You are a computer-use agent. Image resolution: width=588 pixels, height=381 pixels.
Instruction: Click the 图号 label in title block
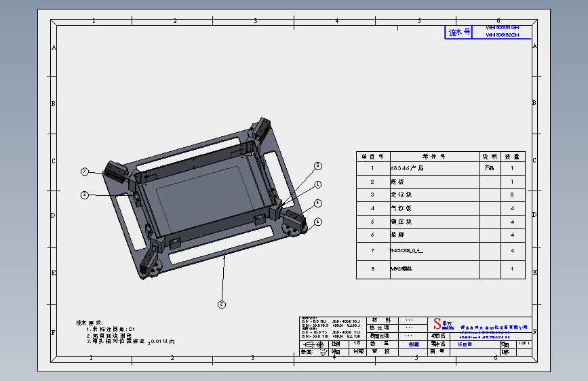tap(437, 351)
